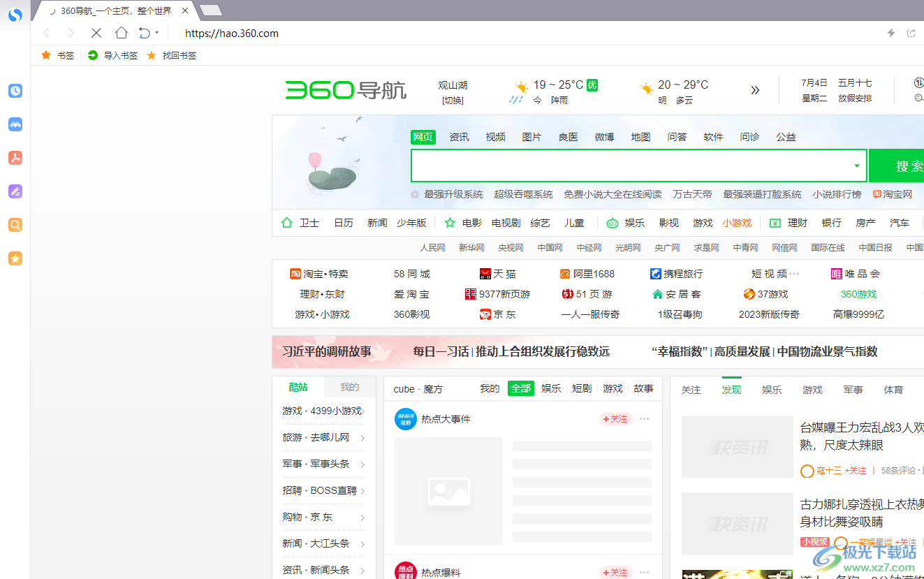Select the 短剧 cube filter
Screen dimensions: 924x579
pyautogui.click(x=582, y=388)
